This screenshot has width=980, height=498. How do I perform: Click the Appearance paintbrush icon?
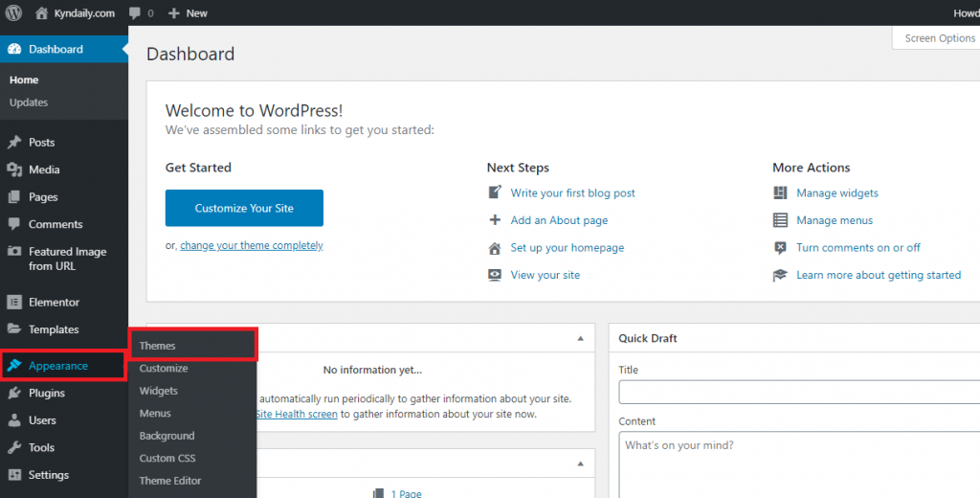(x=14, y=366)
